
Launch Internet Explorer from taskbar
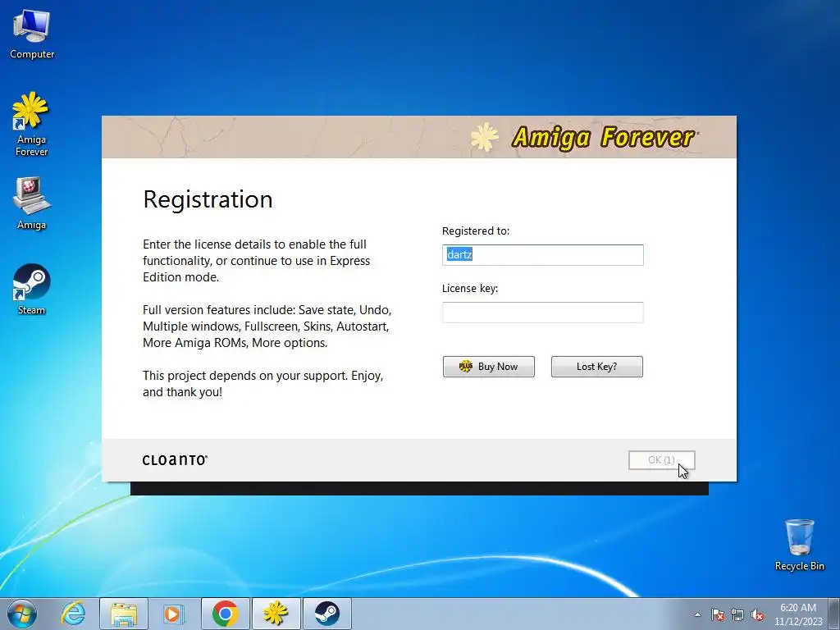tap(73, 614)
